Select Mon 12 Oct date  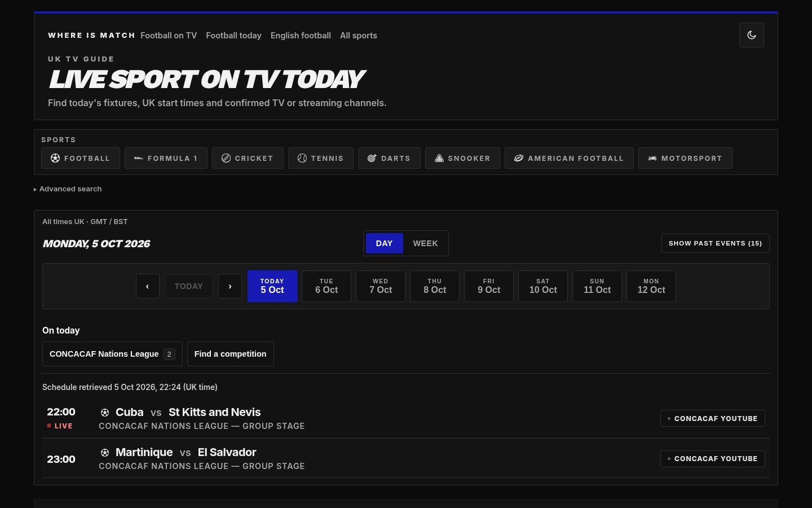(x=651, y=286)
